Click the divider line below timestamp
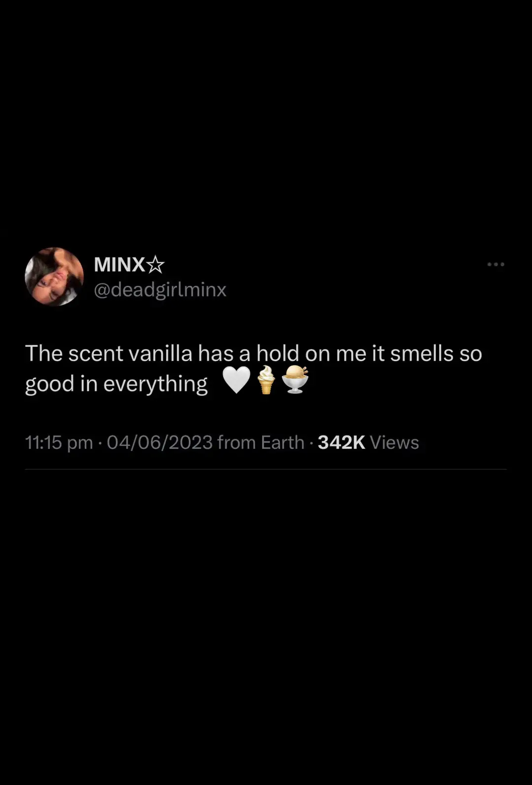Screen dimensions: 532x785 pyautogui.click(x=266, y=469)
